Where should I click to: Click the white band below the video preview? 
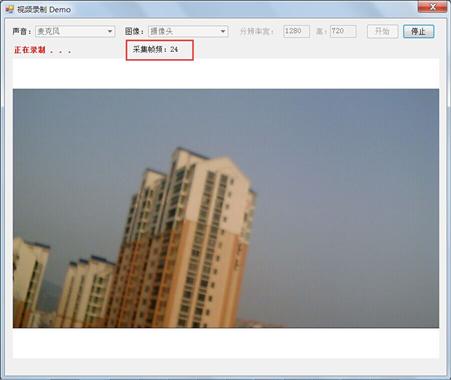click(226, 343)
